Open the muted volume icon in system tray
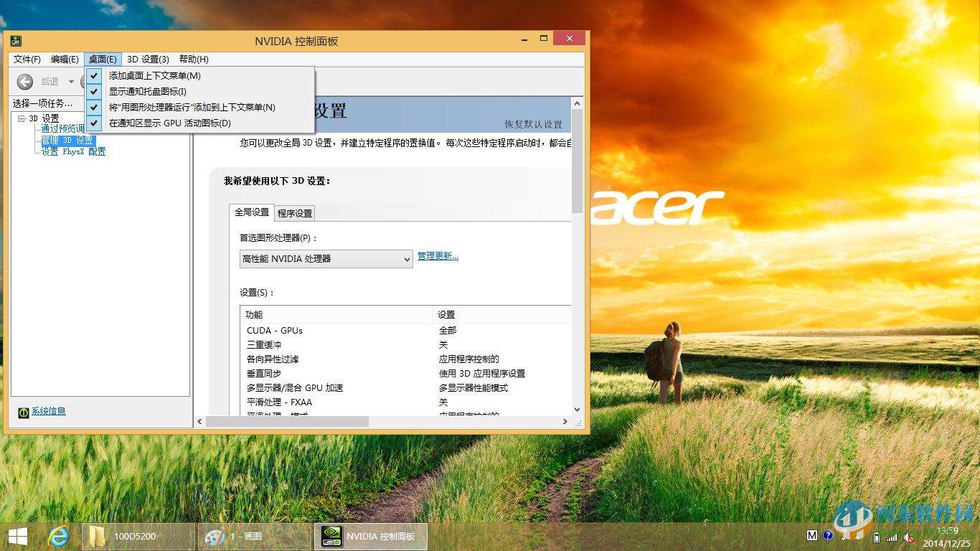The width and height of the screenshot is (980, 551). click(x=910, y=536)
